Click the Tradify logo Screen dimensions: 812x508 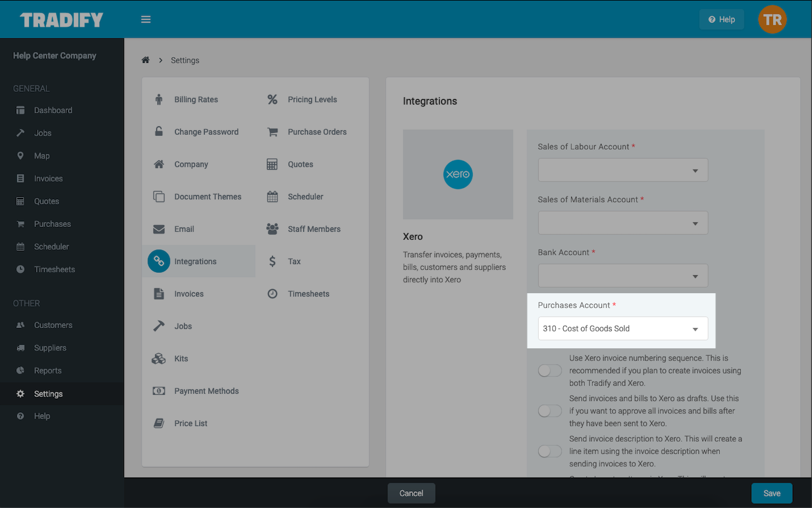tap(61, 20)
